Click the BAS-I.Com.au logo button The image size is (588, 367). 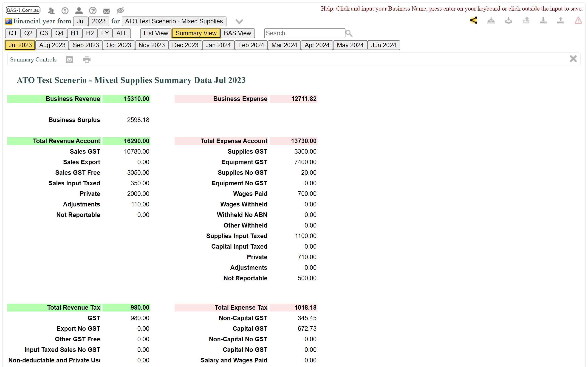pyautogui.click(x=23, y=11)
